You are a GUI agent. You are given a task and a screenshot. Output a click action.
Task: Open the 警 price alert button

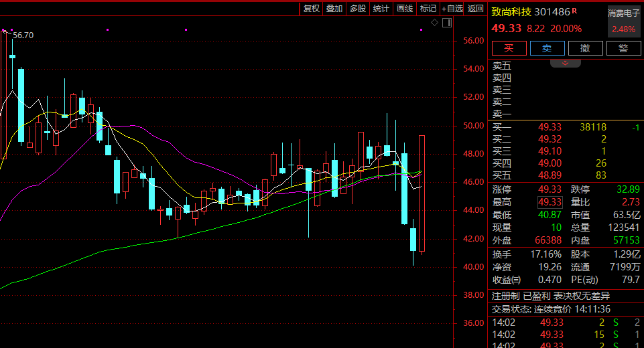pyautogui.click(x=623, y=48)
